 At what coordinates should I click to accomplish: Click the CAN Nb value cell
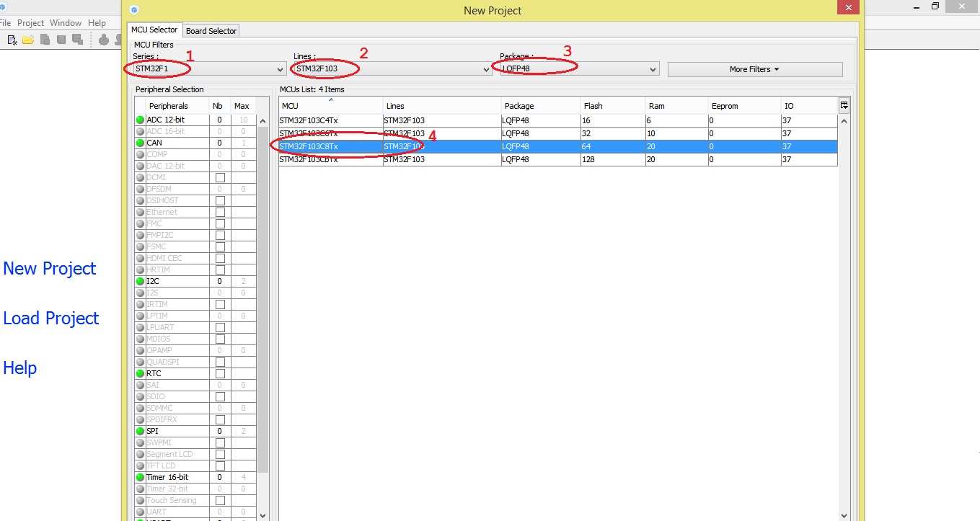point(220,143)
